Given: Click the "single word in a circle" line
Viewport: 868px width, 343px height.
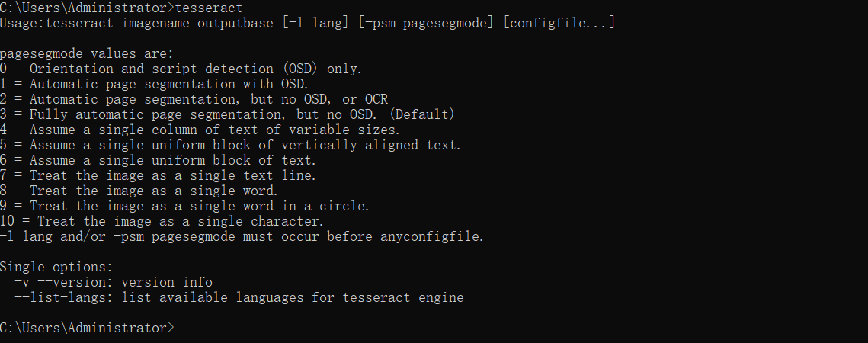Looking at the screenshot, I should tap(184, 206).
